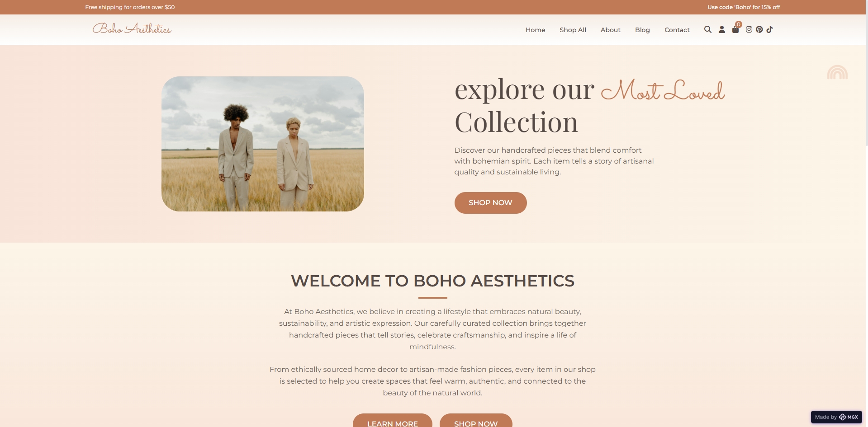This screenshot has height=427, width=868.
Task: Click the hero SHOP NOW button
Action: 490,203
